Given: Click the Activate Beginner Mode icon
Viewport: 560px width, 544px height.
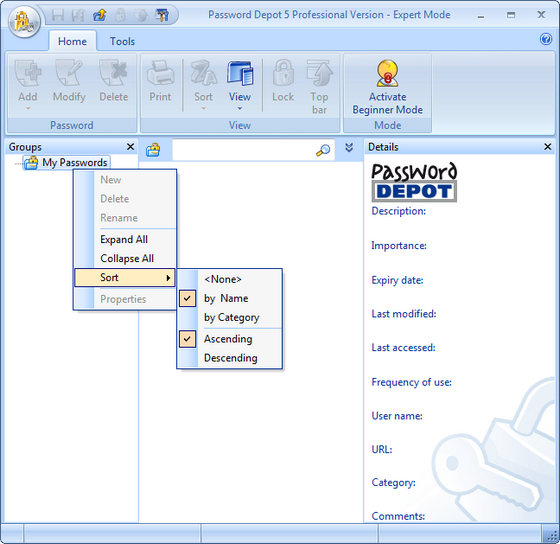Looking at the screenshot, I should [x=387, y=74].
